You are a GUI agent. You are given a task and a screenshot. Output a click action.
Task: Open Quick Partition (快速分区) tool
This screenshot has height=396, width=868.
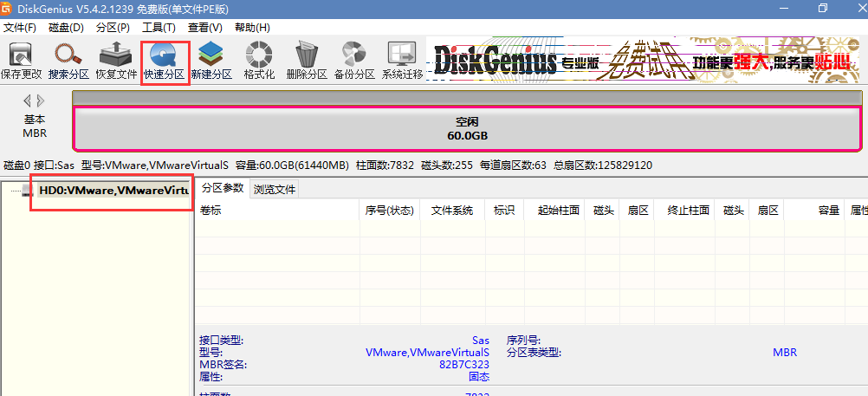click(164, 61)
